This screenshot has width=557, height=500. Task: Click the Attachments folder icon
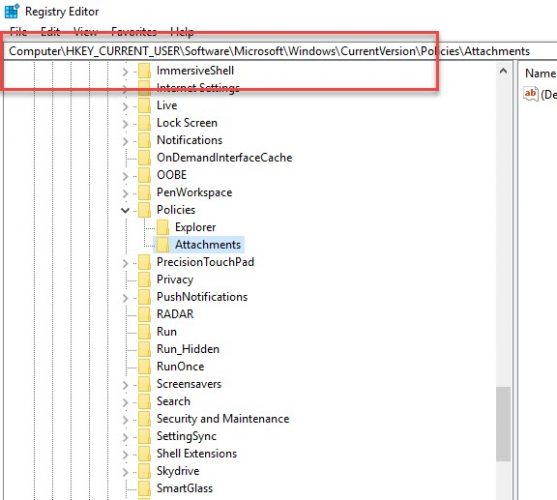pos(163,245)
